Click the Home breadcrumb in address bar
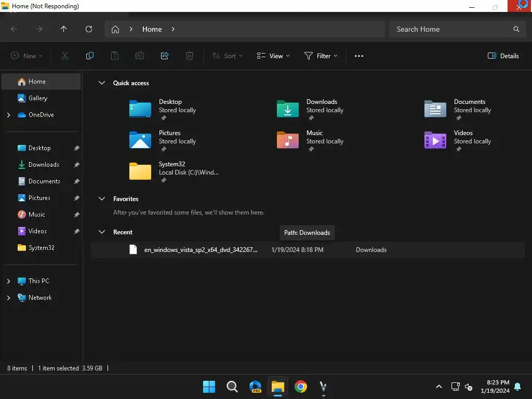Viewport: 532px width, 399px height. (152, 29)
